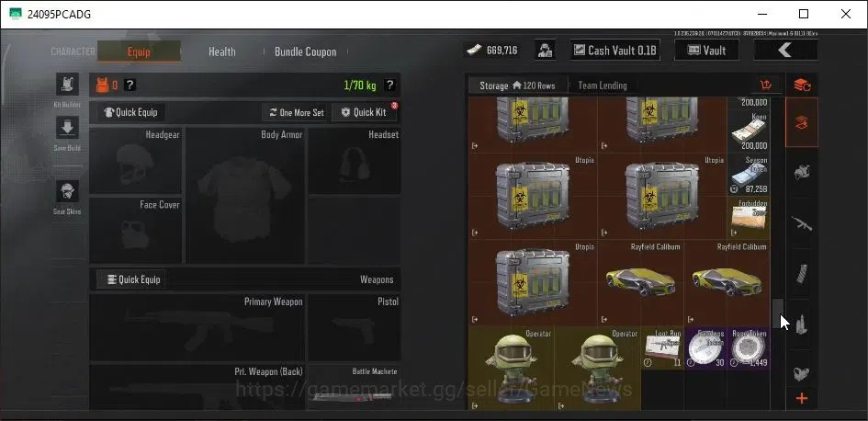
Task: Click the 1/70 kg weight indicator
Action: pos(360,85)
